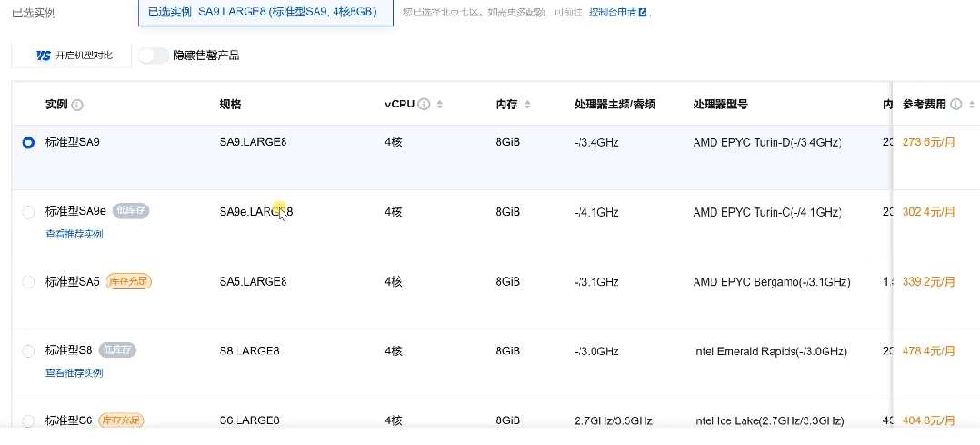980x445 pixels.
Task: Click external link icon after 控制台申请
Action: point(643,13)
